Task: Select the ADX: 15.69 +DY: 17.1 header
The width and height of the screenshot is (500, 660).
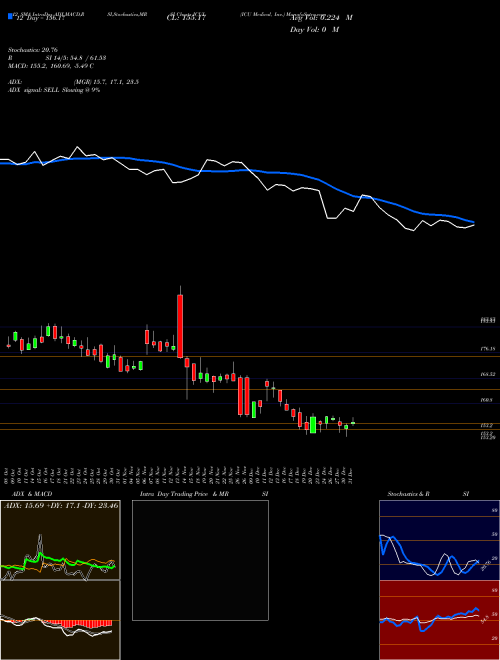Action: coord(61,505)
